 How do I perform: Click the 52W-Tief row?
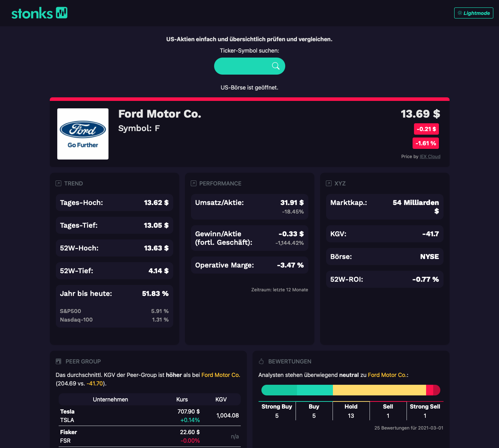[115, 271]
